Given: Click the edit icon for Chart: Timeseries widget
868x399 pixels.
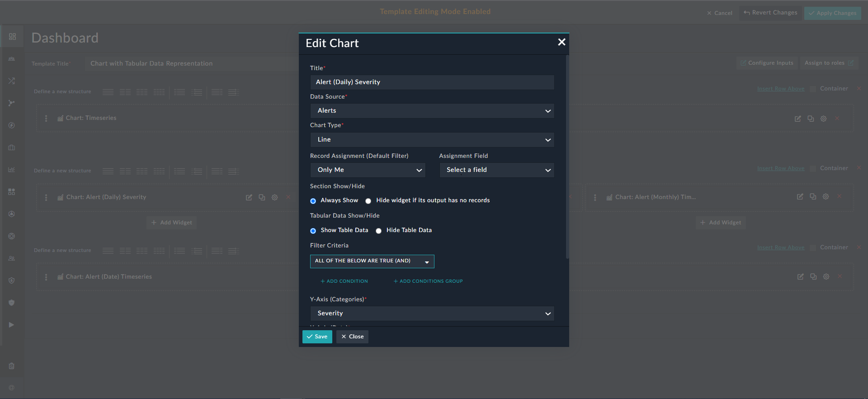Looking at the screenshot, I should (x=797, y=119).
